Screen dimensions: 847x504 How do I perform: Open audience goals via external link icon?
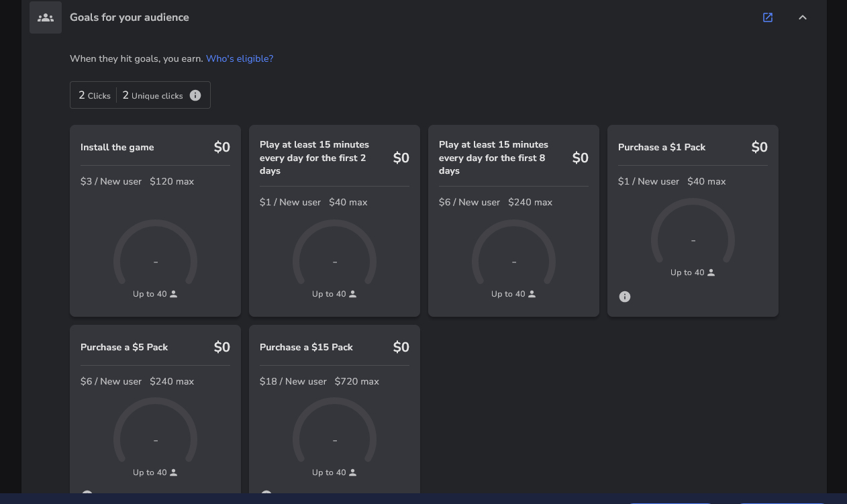click(x=768, y=17)
